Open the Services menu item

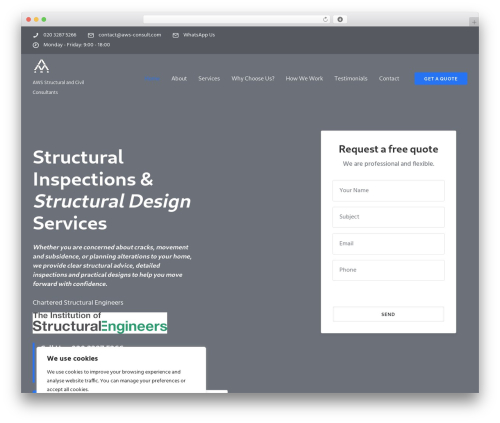click(x=209, y=79)
